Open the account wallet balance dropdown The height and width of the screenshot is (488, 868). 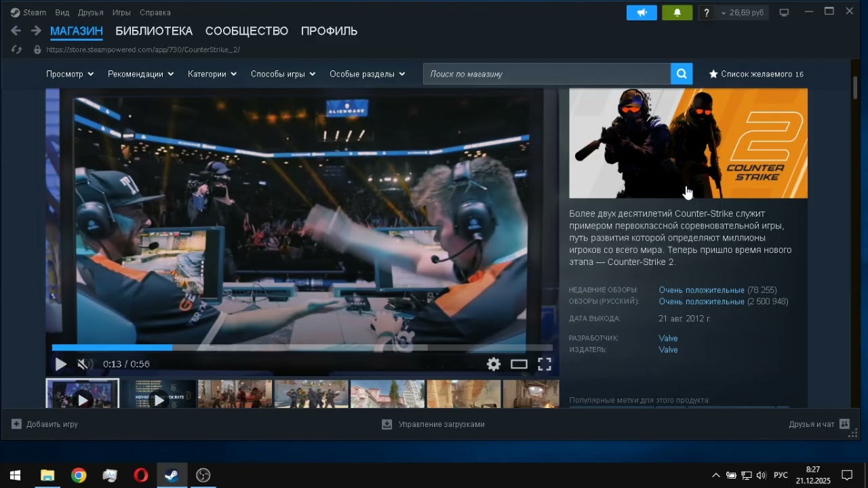click(x=743, y=12)
